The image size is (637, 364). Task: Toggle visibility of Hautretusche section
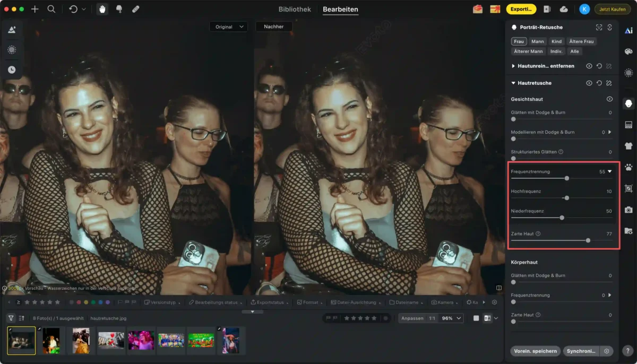pos(589,83)
